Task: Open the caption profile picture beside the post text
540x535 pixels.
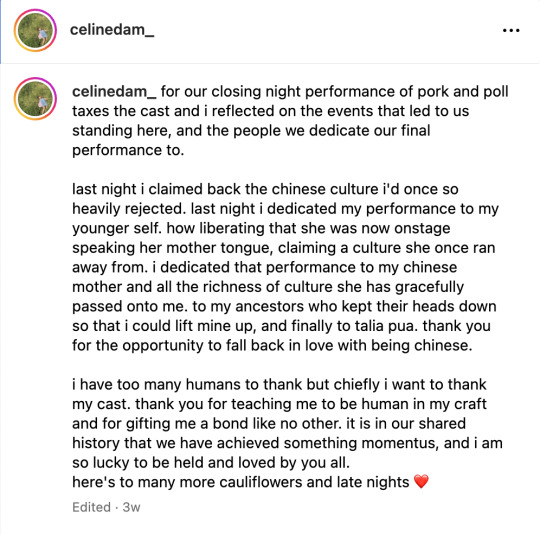Action: tap(35, 99)
